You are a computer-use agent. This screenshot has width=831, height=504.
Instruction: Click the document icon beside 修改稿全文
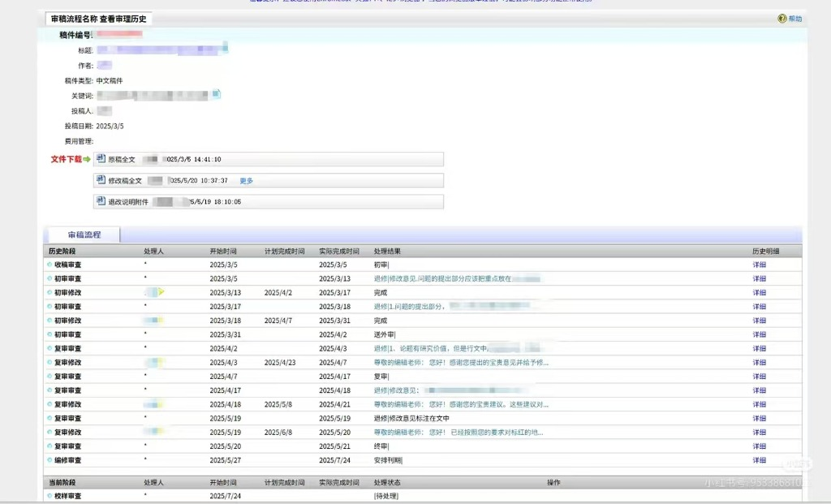click(101, 179)
